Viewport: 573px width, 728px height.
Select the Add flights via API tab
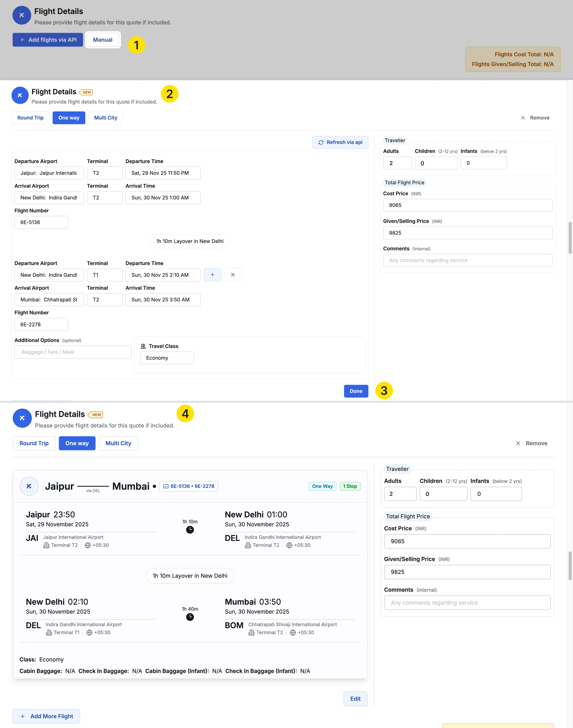point(48,40)
